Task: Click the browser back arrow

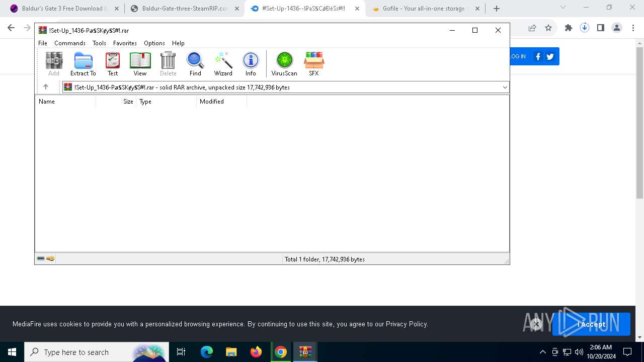Action: 11,28
